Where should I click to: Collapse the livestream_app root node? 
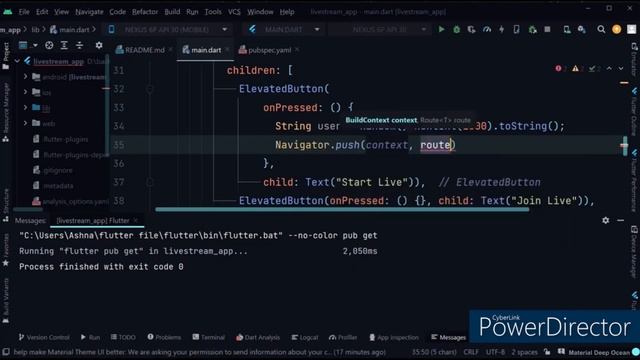[x=17, y=61]
